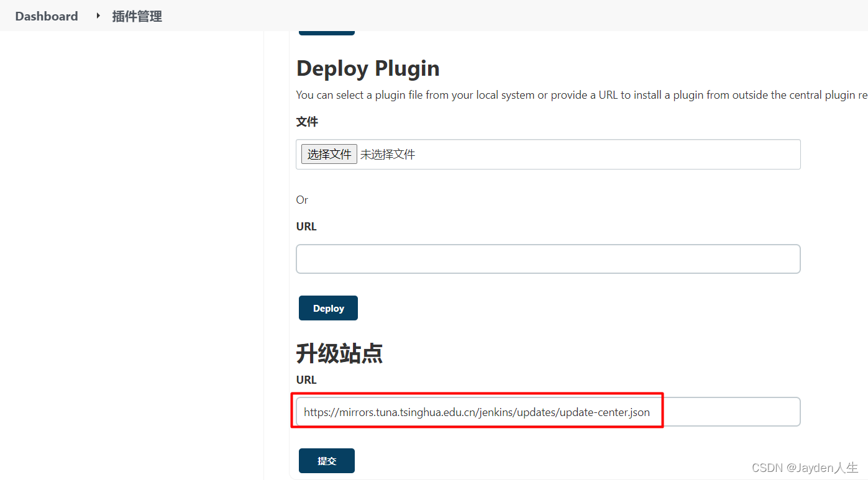Click the Deploy Plugin heading
The width and height of the screenshot is (868, 480).
[368, 68]
